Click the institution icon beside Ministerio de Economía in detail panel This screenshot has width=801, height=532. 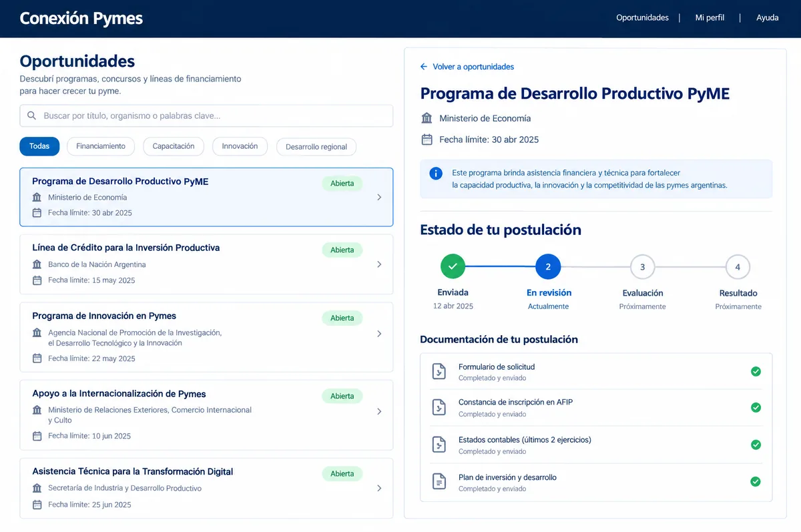coord(427,118)
